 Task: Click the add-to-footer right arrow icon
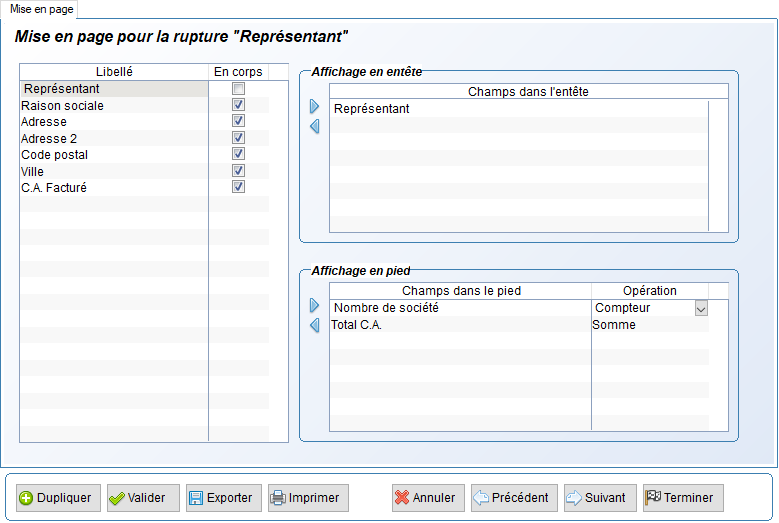pyautogui.click(x=314, y=305)
